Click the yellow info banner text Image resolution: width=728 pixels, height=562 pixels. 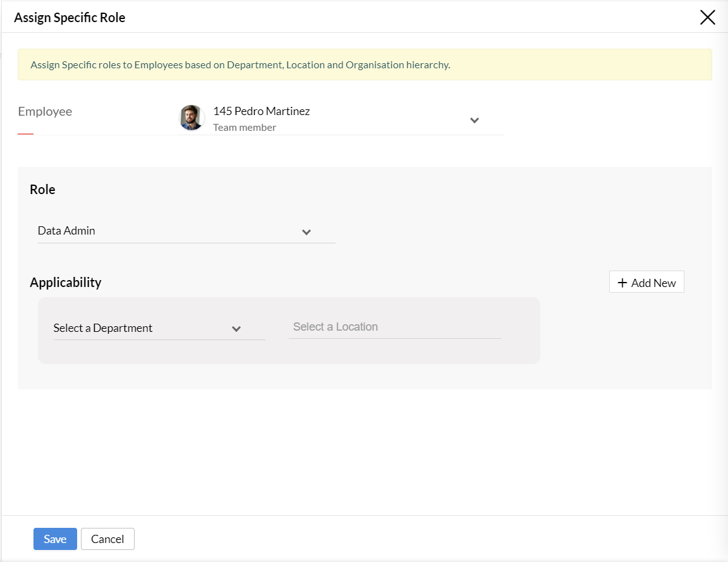click(240, 65)
